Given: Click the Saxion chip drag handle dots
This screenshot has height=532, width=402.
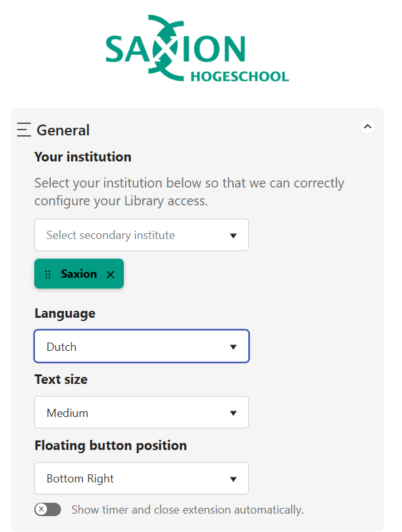Looking at the screenshot, I should tap(48, 274).
